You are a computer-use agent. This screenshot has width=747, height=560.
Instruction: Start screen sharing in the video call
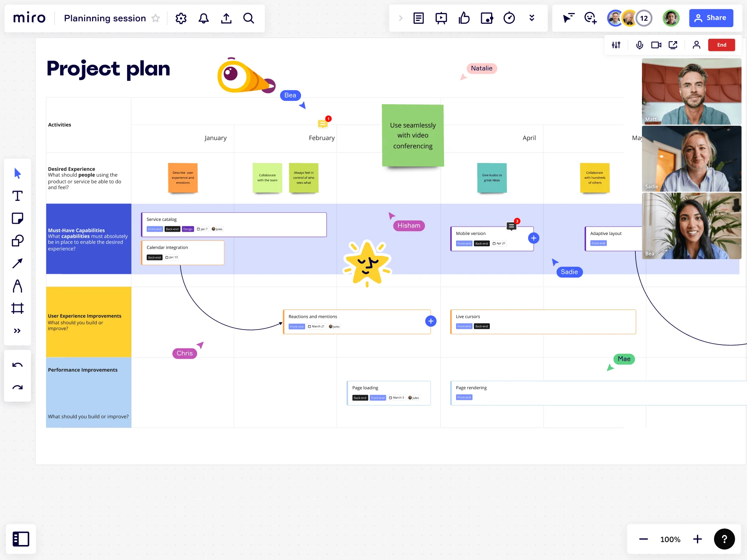673,45
